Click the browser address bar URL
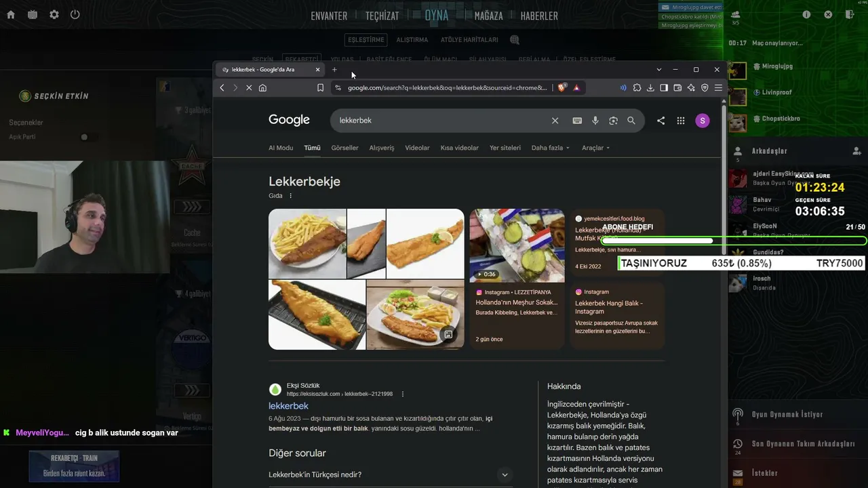The width and height of the screenshot is (868, 488). point(448,87)
